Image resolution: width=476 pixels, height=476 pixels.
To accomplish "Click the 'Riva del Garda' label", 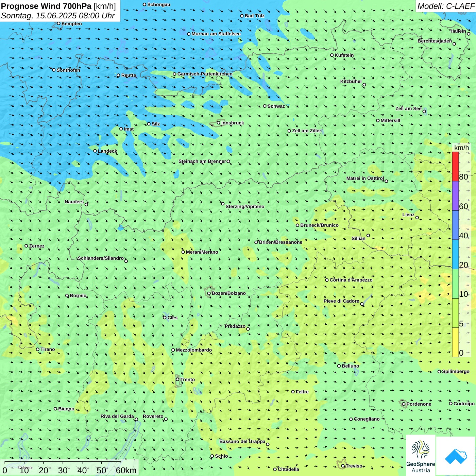I will tap(117, 416).
